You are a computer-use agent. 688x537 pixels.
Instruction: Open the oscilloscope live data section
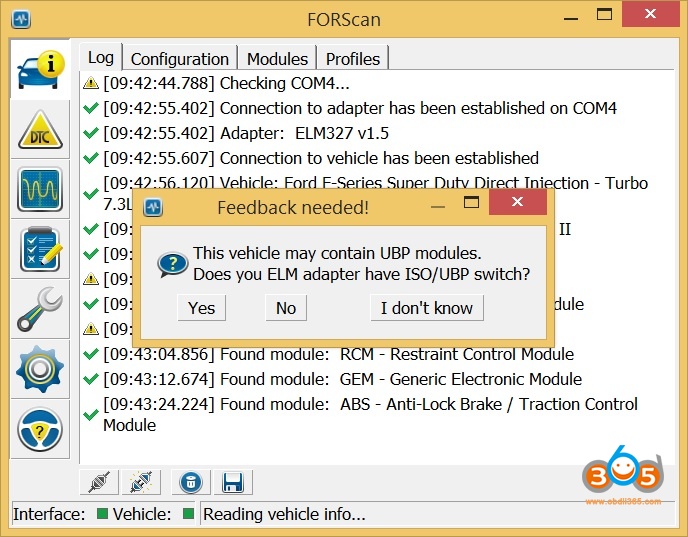pyautogui.click(x=40, y=190)
